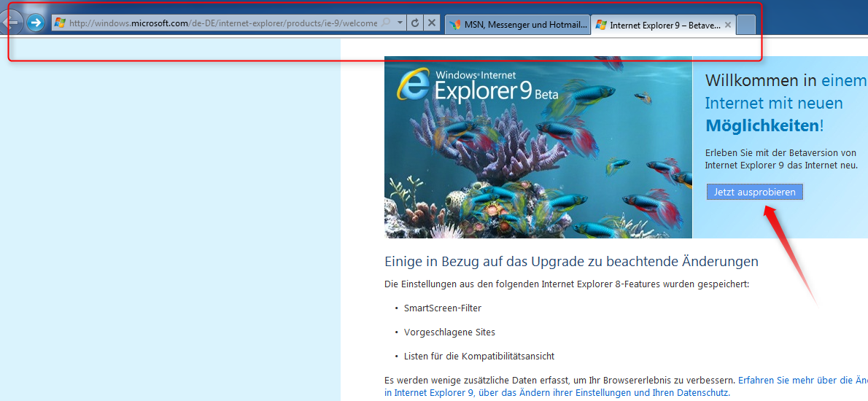The height and width of the screenshot is (401, 868).
Task: Click the aquarium fish banner image
Action: point(538,147)
